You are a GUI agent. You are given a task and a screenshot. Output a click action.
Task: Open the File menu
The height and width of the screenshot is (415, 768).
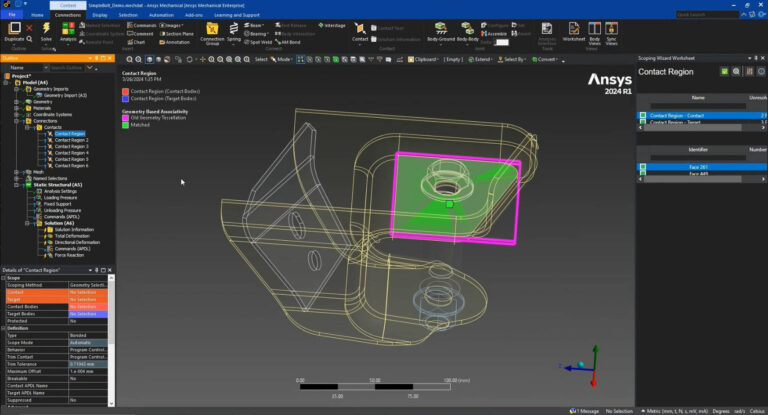click(12, 15)
